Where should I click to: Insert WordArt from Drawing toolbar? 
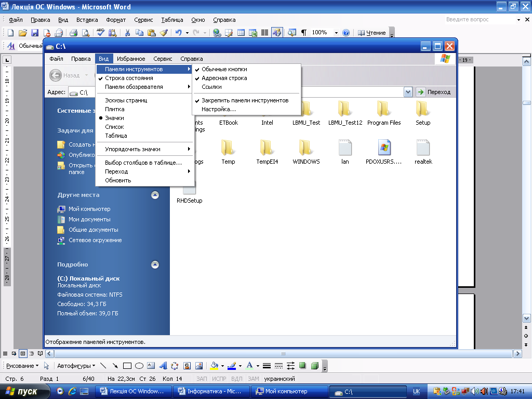(163, 366)
